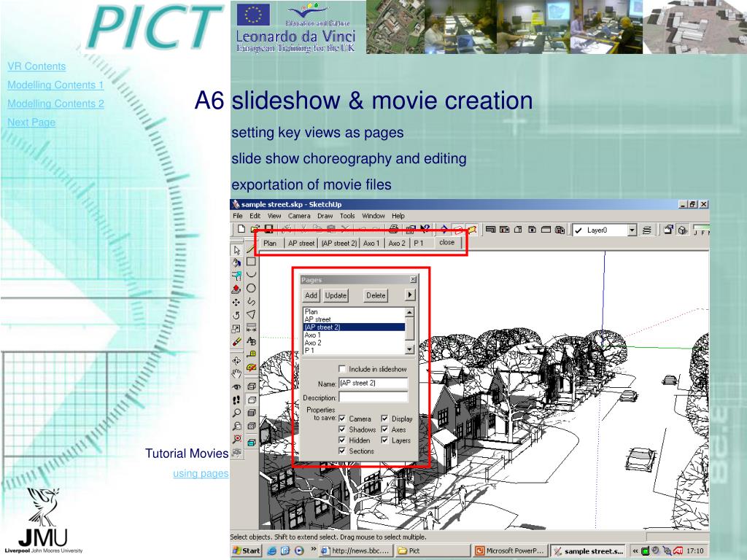Viewport: 747px width, 560px height.
Task: Activate the Walk footprints tool
Action: coord(237,400)
